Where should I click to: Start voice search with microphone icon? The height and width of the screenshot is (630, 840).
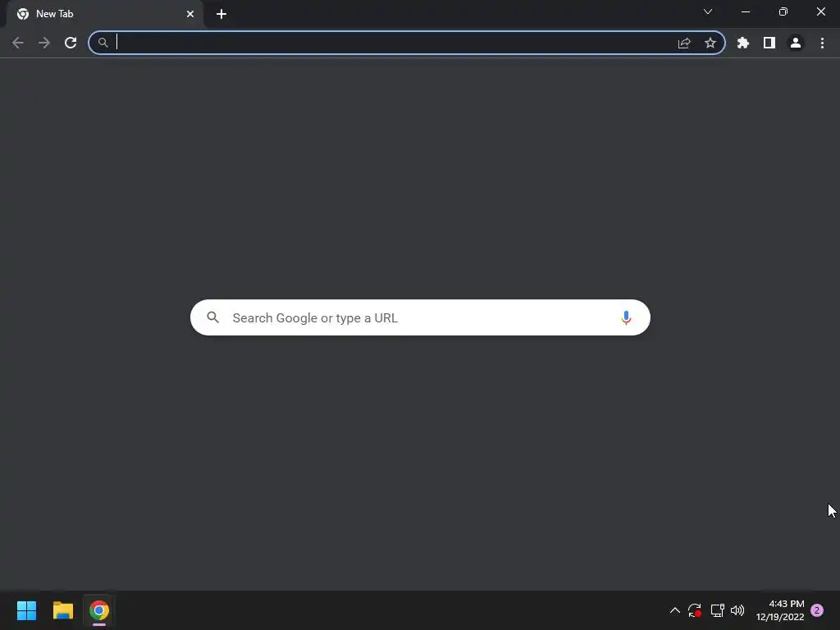(x=626, y=317)
